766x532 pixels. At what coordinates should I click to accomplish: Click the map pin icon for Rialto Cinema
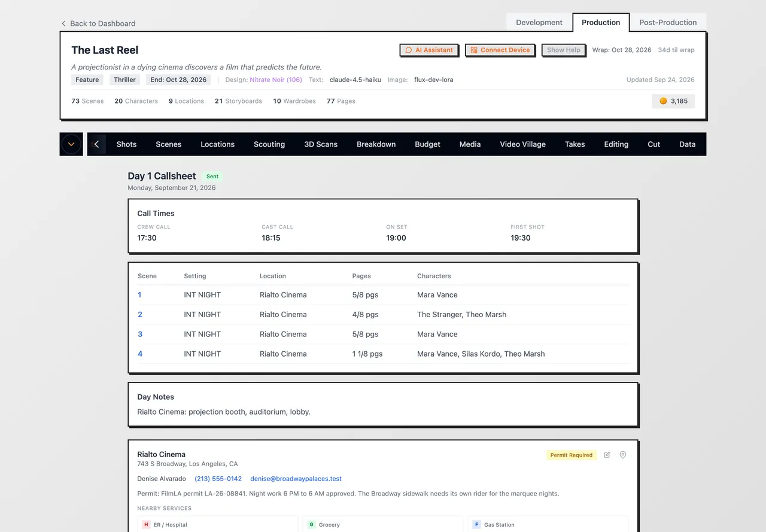[x=623, y=455]
